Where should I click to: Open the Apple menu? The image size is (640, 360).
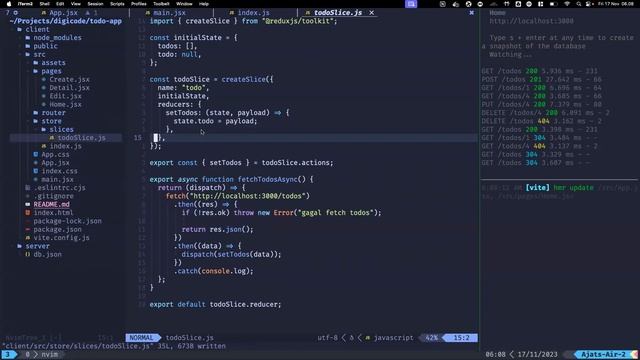[x=9, y=4]
